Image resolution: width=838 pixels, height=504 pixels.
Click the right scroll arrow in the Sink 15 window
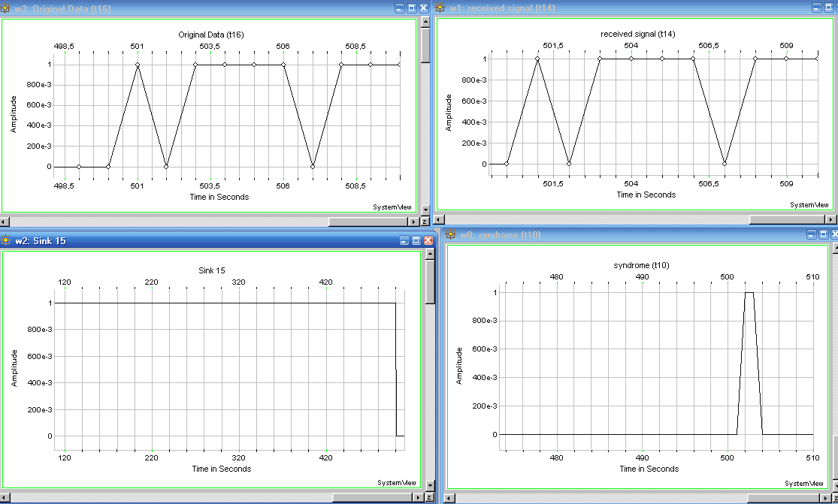tap(419, 497)
